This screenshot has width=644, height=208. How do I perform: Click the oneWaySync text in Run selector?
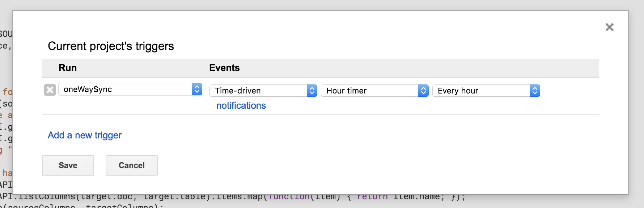click(x=88, y=89)
